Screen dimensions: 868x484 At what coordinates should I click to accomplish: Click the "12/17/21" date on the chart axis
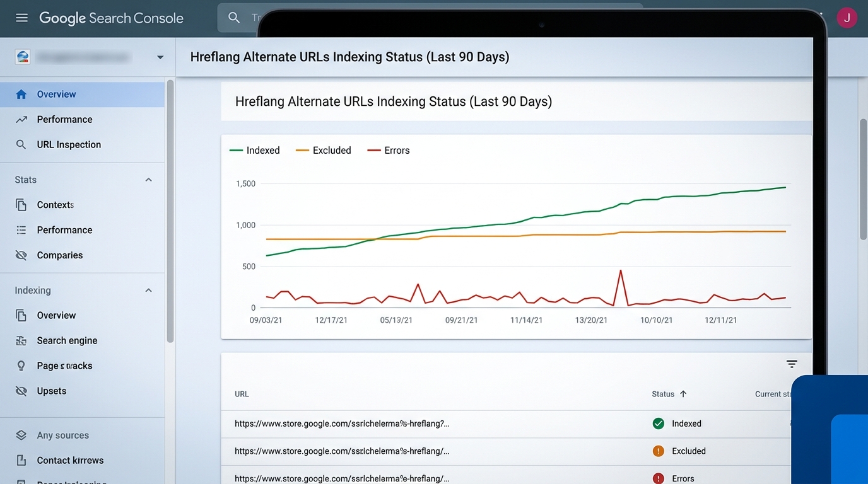tap(331, 320)
